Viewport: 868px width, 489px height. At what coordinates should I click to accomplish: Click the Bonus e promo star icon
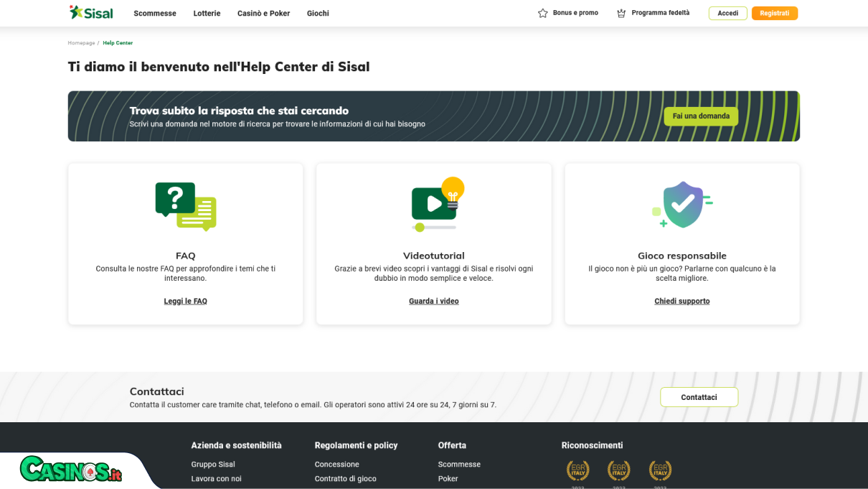click(543, 13)
